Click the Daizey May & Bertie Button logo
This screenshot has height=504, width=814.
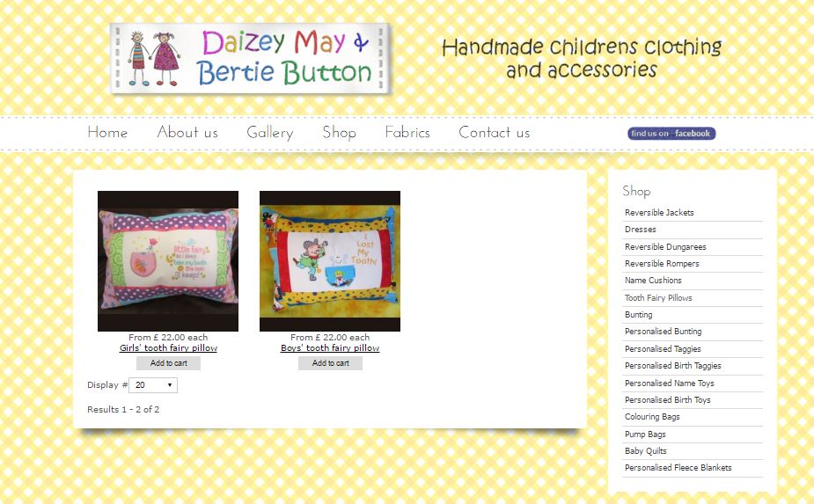pos(251,59)
